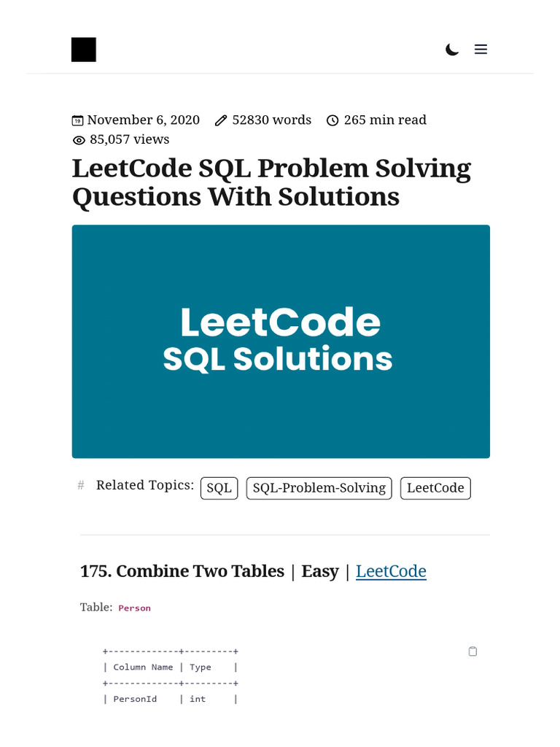Toggle dark mode with the moon icon
This screenshot has height=747, width=560.
point(452,50)
